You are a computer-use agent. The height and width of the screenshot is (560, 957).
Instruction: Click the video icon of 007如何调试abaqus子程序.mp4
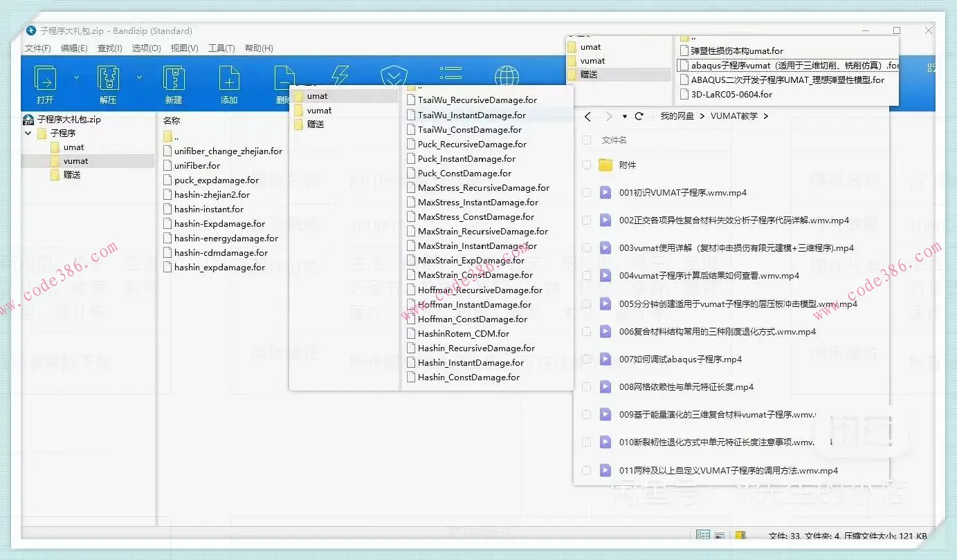click(605, 360)
